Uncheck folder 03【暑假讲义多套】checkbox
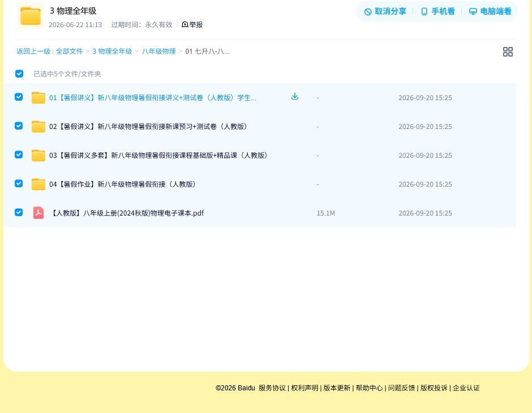Viewport: 532px width, 413px height. tap(19, 154)
